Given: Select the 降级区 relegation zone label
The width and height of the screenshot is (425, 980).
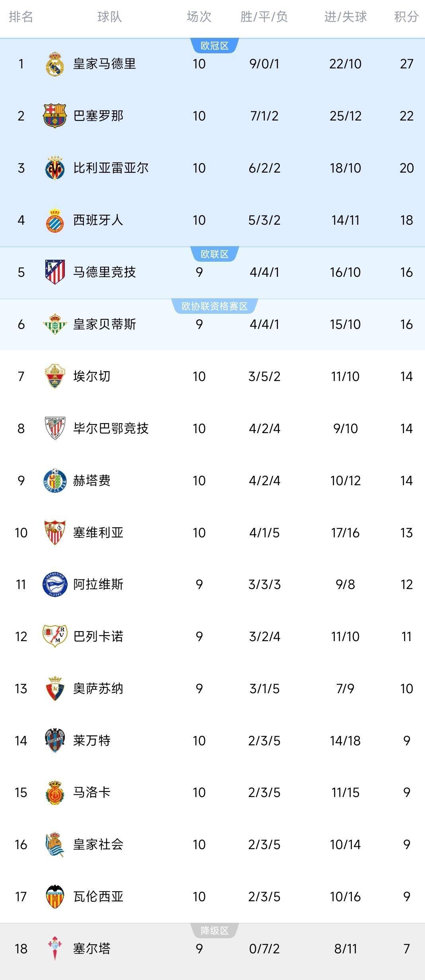Looking at the screenshot, I should (x=214, y=930).
